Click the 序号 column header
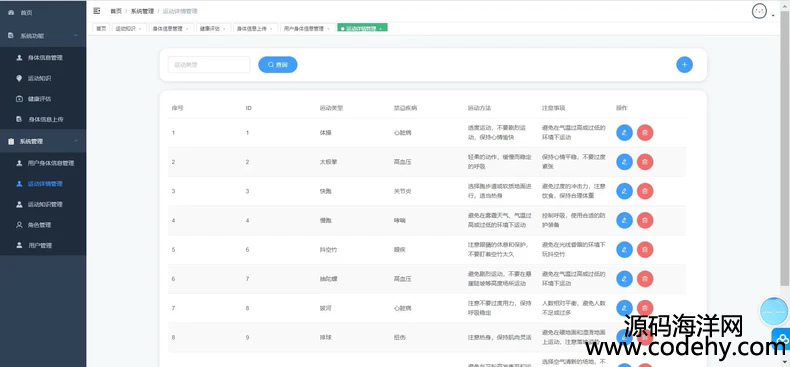This screenshot has width=790, height=367. tap(177, 108)
